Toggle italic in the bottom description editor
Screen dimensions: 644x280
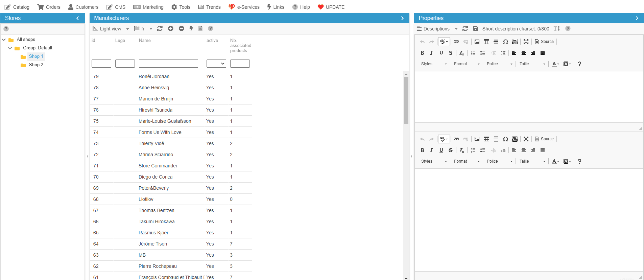(x=431, y=150)
